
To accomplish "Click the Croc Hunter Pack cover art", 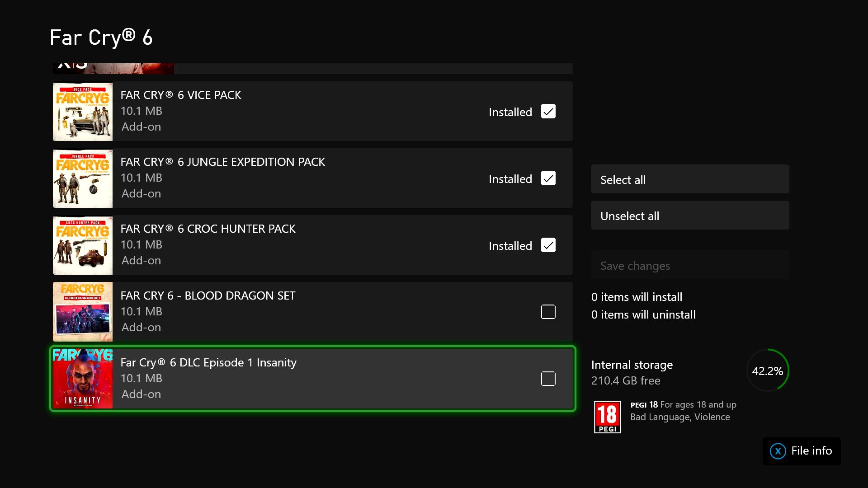I will 83,245.
